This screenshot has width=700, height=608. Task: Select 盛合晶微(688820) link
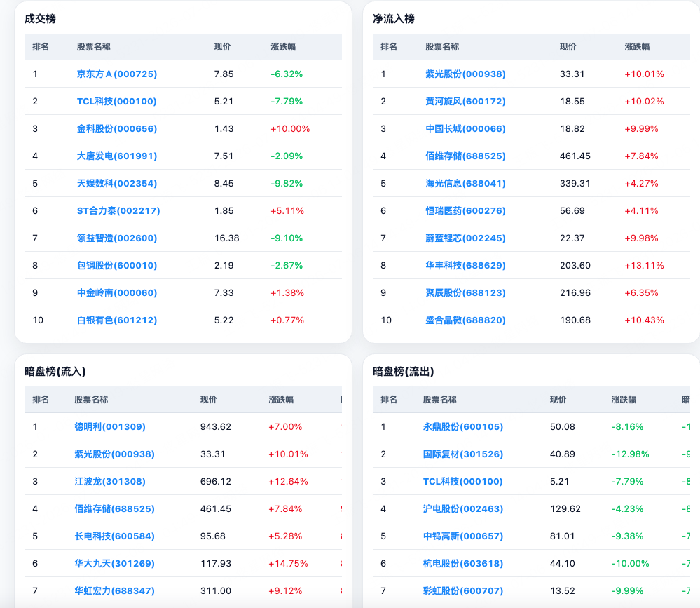(465, 320)
